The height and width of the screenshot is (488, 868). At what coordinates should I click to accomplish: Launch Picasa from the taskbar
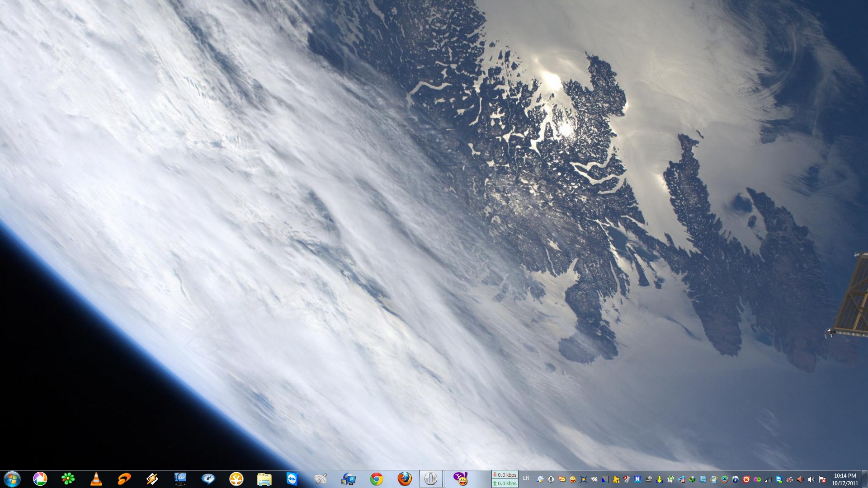pyautogui.click(x=40, y=479)
